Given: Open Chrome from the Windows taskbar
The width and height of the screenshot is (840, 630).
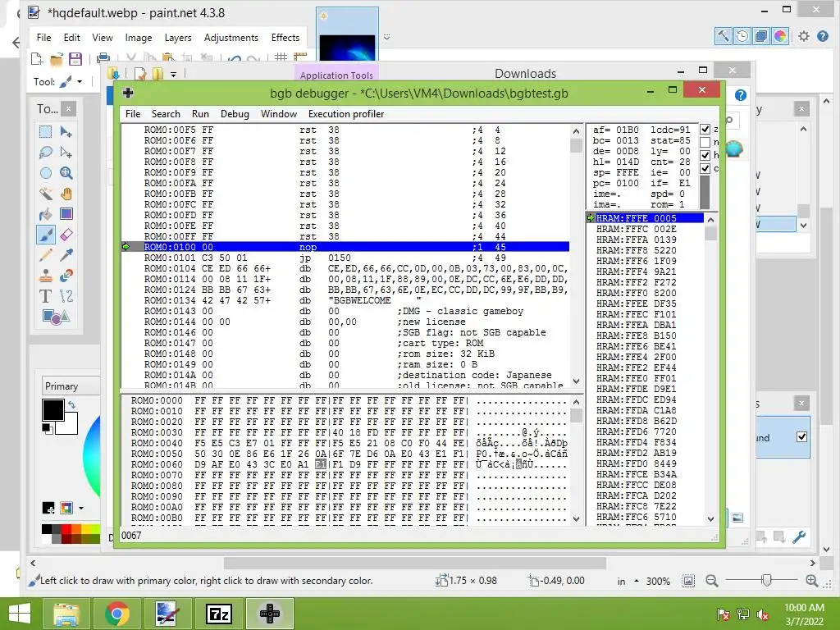Looking at the screenshot, I should click(x=116, y=614).
